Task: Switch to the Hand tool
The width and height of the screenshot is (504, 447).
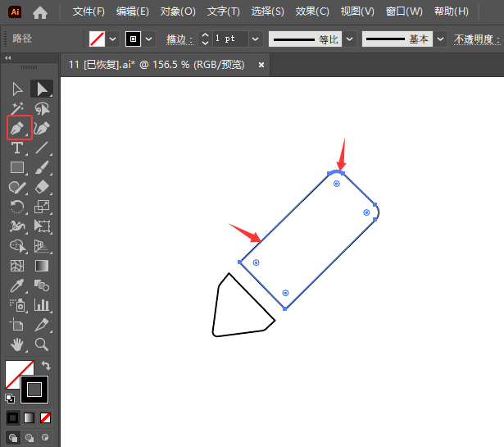Action: (17, 344)
